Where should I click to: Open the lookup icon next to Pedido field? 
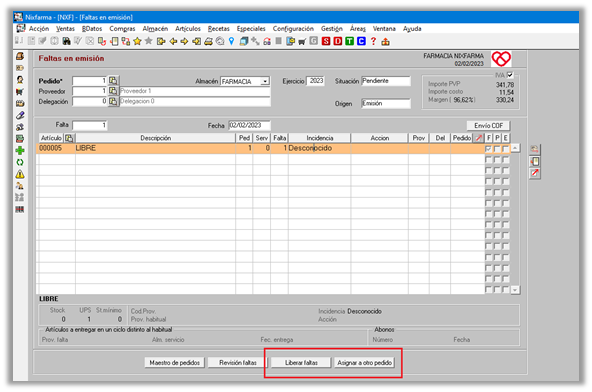pos(113,80)
